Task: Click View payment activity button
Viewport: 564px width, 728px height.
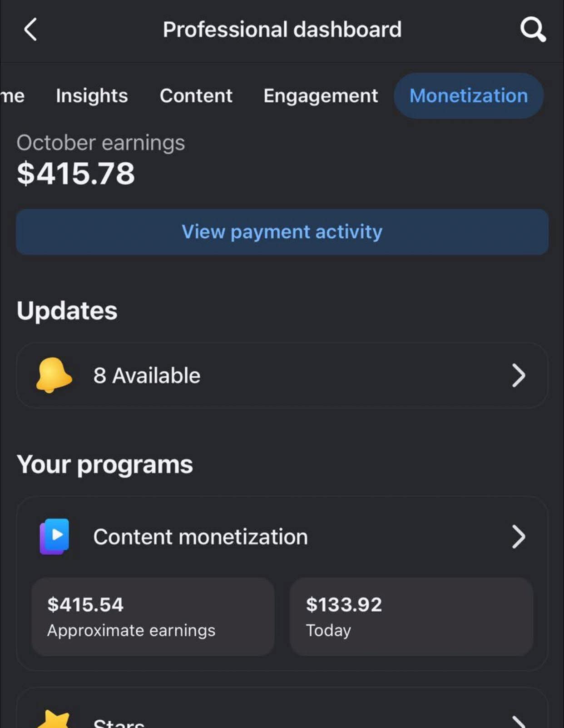Action: [x=282, y=232]
